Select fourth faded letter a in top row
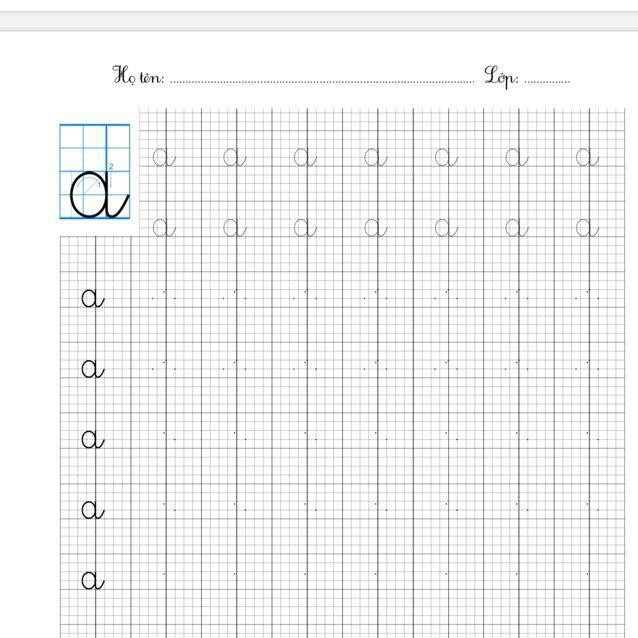638x638 pixels. tap(376, 157)
